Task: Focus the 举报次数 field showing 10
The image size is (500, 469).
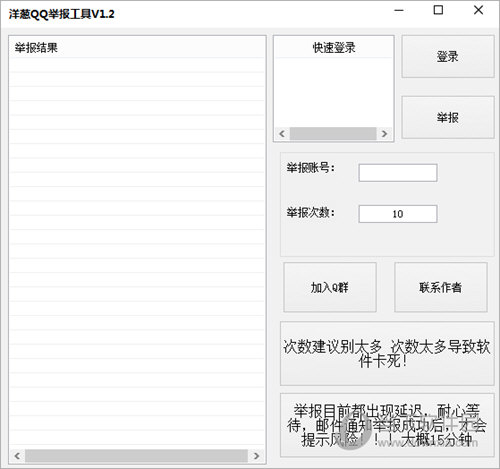Action: pos(398,214)
